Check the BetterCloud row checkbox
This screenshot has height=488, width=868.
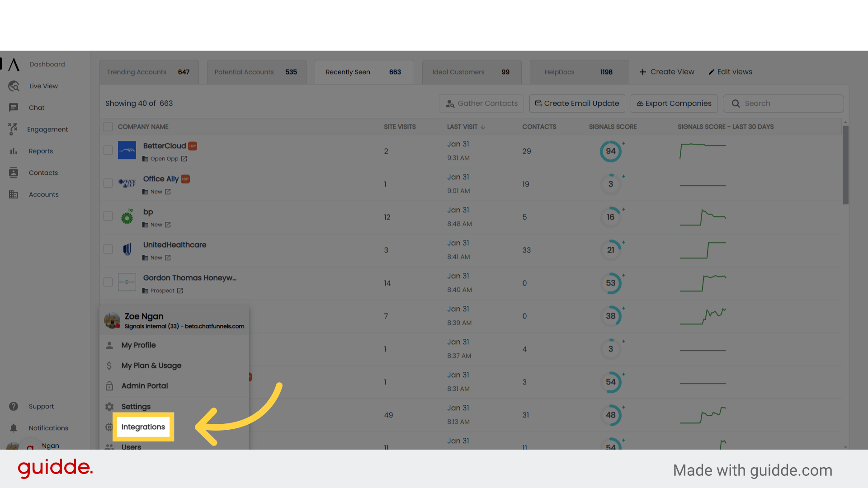tap(108, 150)
